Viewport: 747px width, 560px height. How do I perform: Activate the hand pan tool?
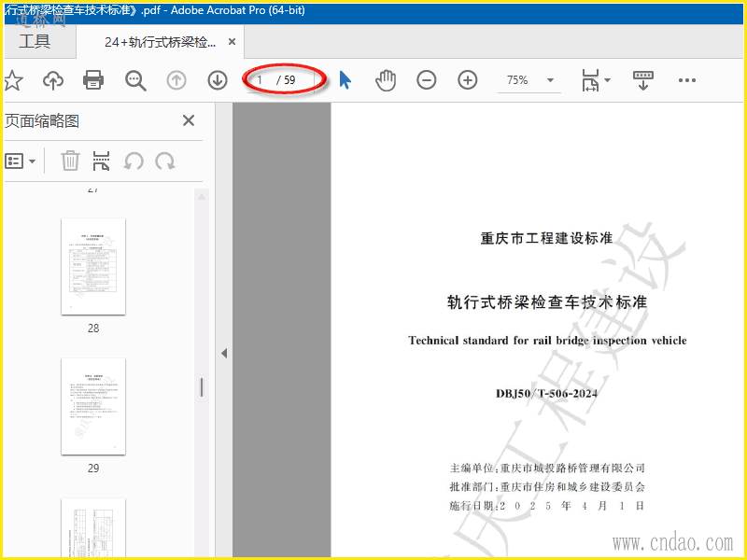[x=386, y=80]
